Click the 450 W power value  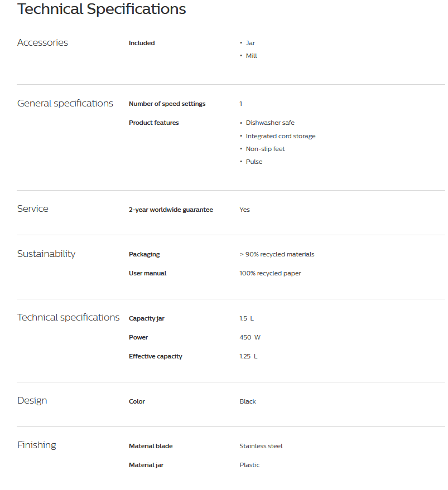pyautogui.click(x=250, y=337)
